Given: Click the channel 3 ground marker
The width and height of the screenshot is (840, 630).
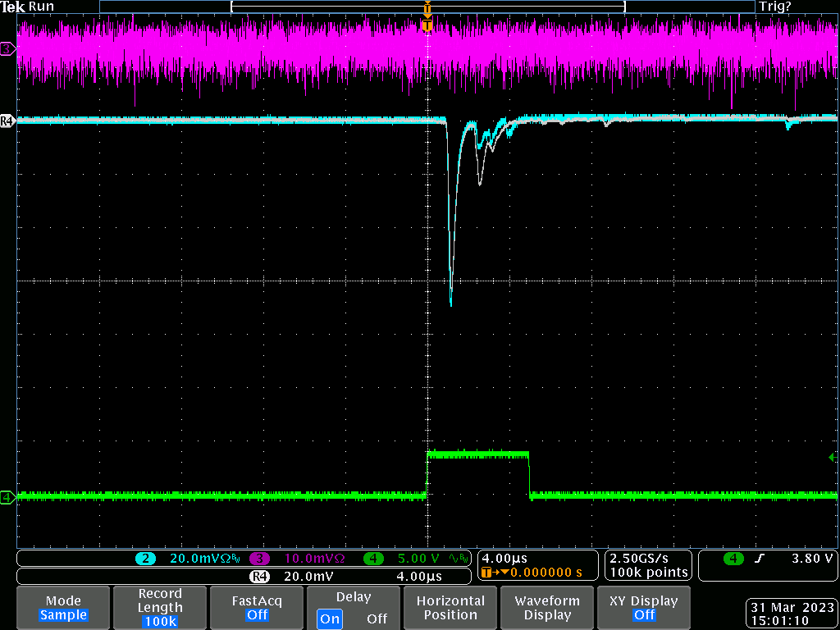Looking at the screenshot, I should click(x=7, y=50).
